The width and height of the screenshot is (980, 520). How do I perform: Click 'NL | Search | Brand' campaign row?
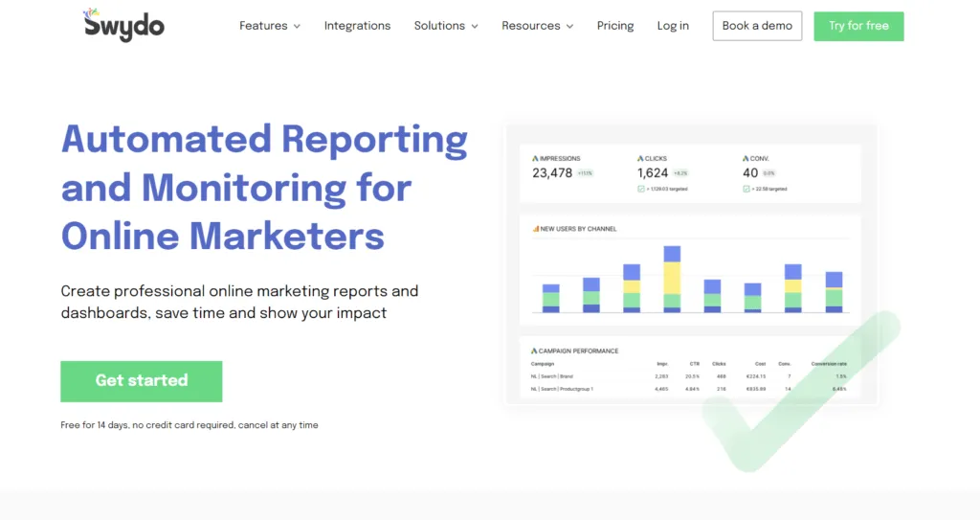coord(689,376)
